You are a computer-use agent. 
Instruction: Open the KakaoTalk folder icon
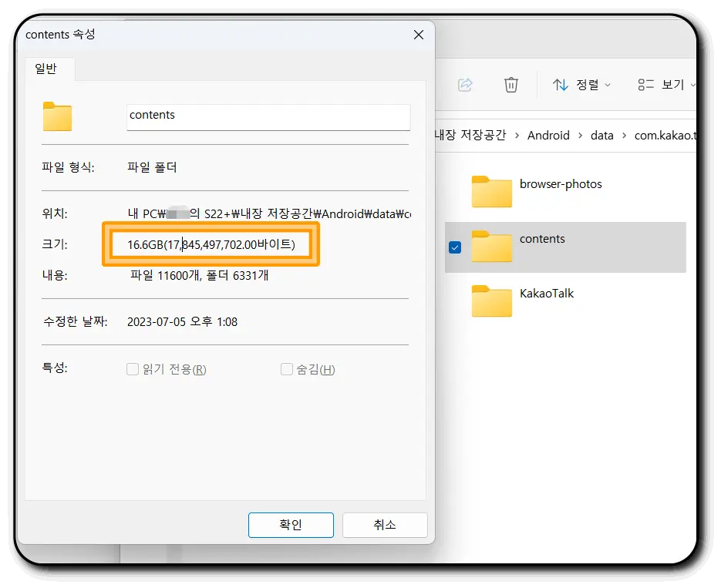tap(491, 301)
